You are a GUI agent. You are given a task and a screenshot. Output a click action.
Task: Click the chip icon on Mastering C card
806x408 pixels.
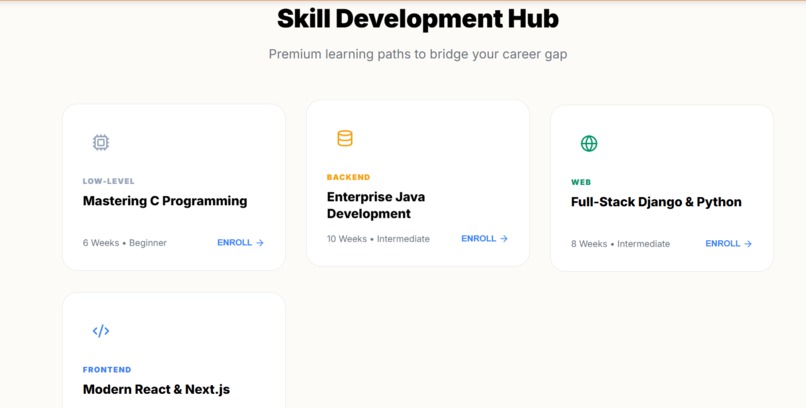pyautogui.click(x=101, y=142)
